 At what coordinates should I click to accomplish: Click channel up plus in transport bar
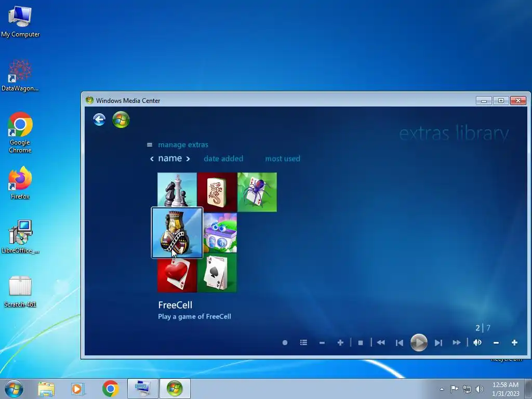340,343
